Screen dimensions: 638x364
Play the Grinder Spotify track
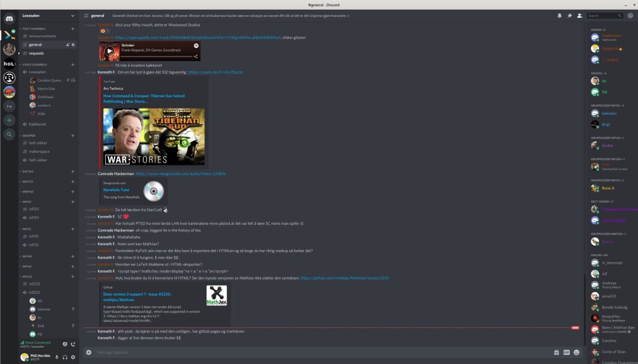coord(109,51)
